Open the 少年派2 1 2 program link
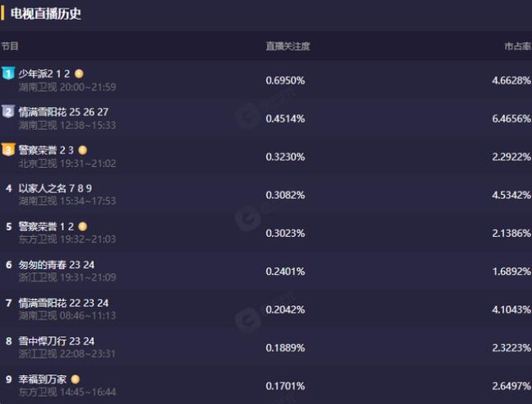This screenshot has width=532, height=404. 45,74
